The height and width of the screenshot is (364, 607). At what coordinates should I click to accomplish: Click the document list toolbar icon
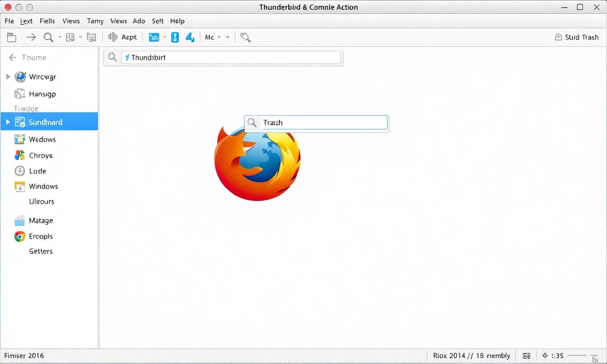[x=92, y=37]
